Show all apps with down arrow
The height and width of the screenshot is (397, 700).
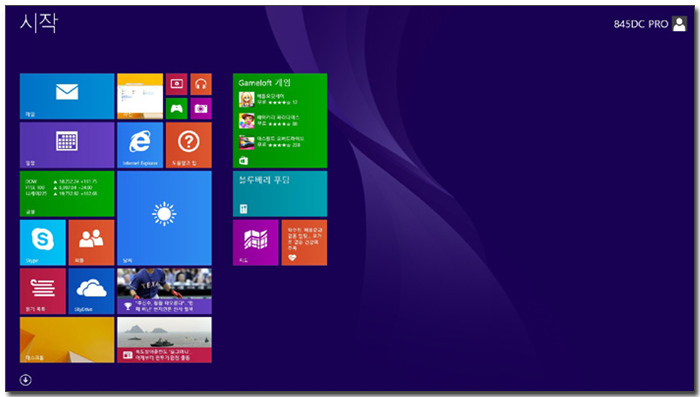(x=25, y=380)
